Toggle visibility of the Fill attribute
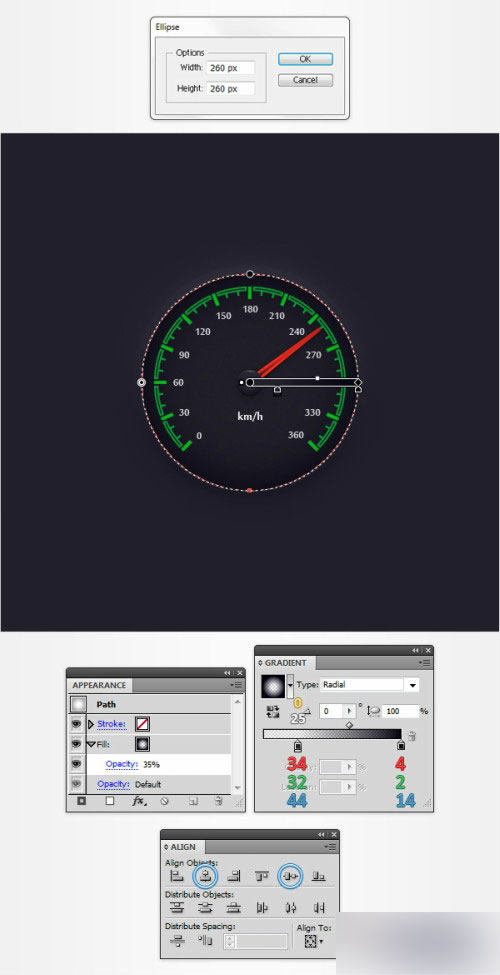 tap(76, 744)
